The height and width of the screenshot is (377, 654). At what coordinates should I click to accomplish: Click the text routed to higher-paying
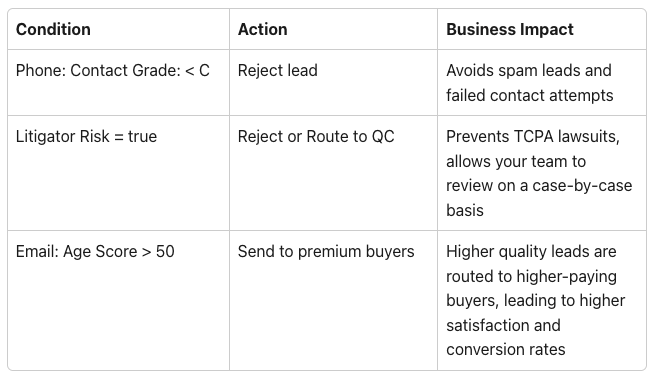click(531, 276)
